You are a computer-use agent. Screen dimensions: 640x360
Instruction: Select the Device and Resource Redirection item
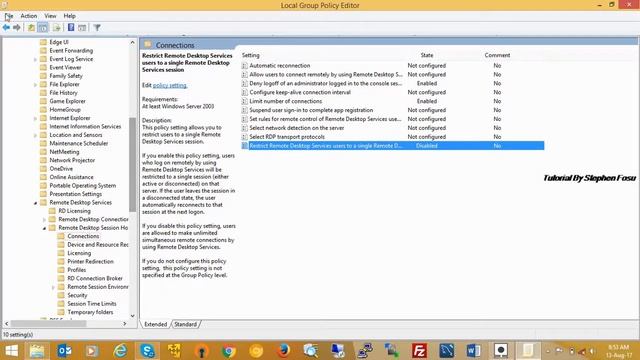click(x=98, y=245)
